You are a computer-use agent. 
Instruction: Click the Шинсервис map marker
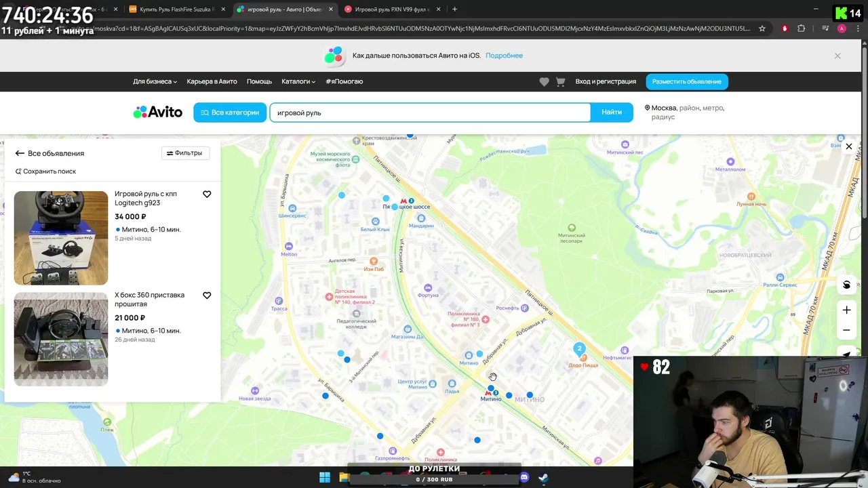[x=292, y=208]
